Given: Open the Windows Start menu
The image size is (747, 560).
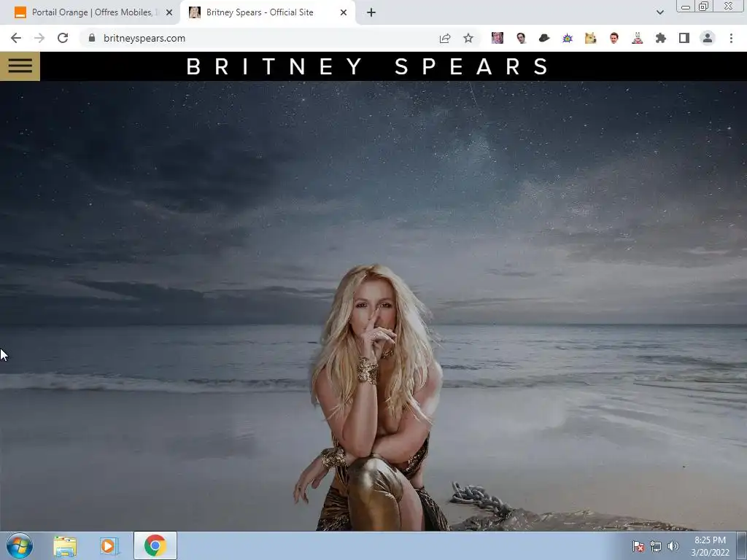Looking at the screenshot, I should (20, 545).
